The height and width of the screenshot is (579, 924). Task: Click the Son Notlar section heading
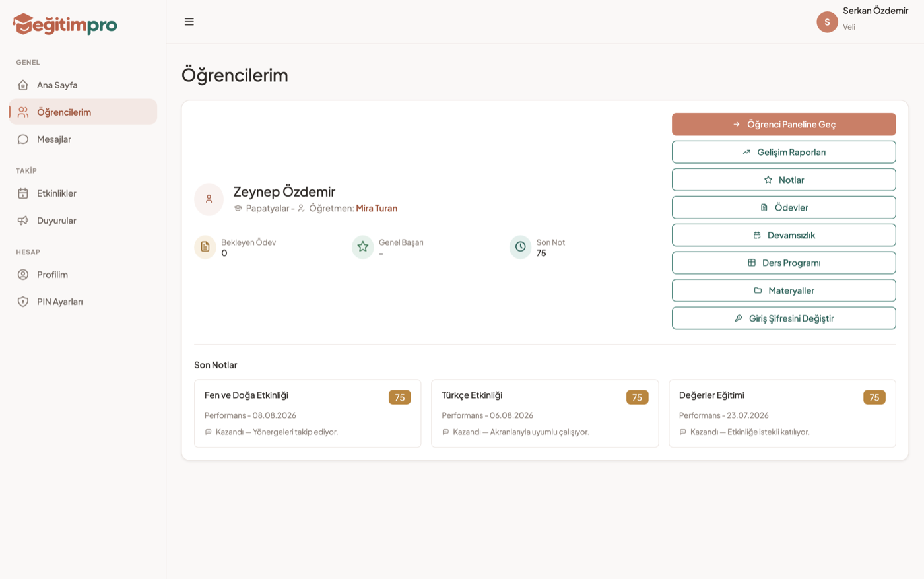coord(216,365)
